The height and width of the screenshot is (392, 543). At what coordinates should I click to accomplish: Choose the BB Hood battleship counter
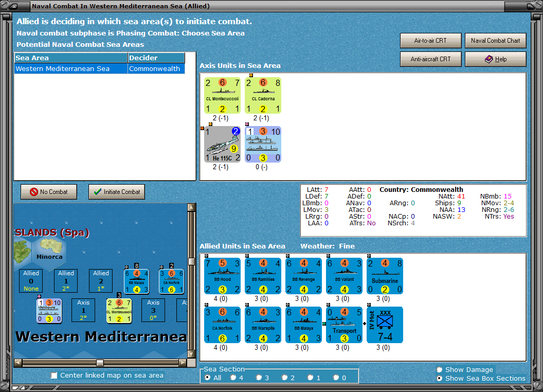coord(222,276)
